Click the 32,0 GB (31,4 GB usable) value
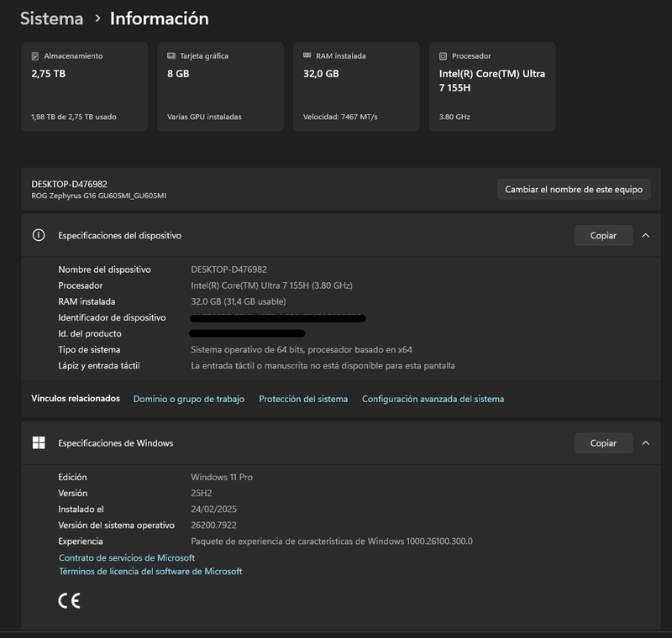This screenshot has width=672, height=638. tap(239, 301)
